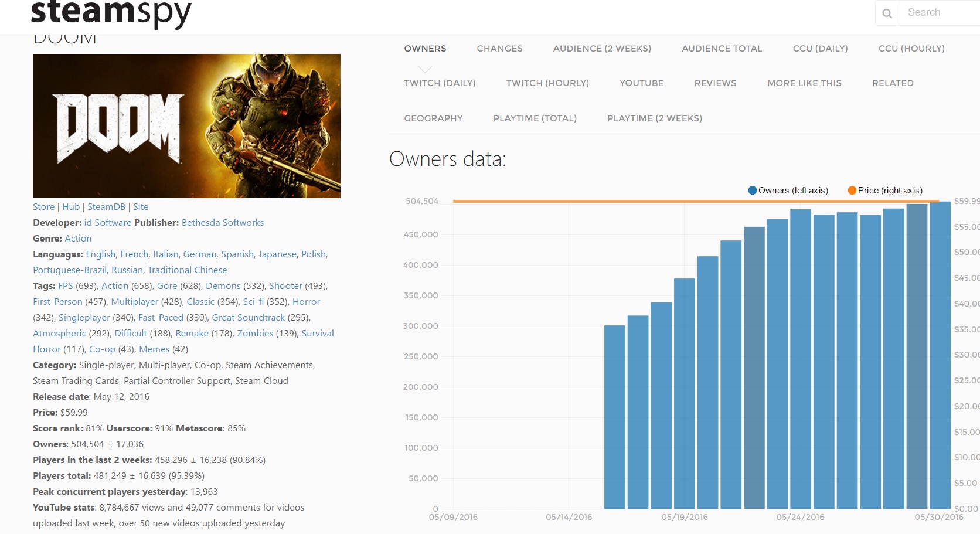Switch to the Changes tab
Viewport: 980px width, 534px height.
pyautogui.click(x=499, y=49)
